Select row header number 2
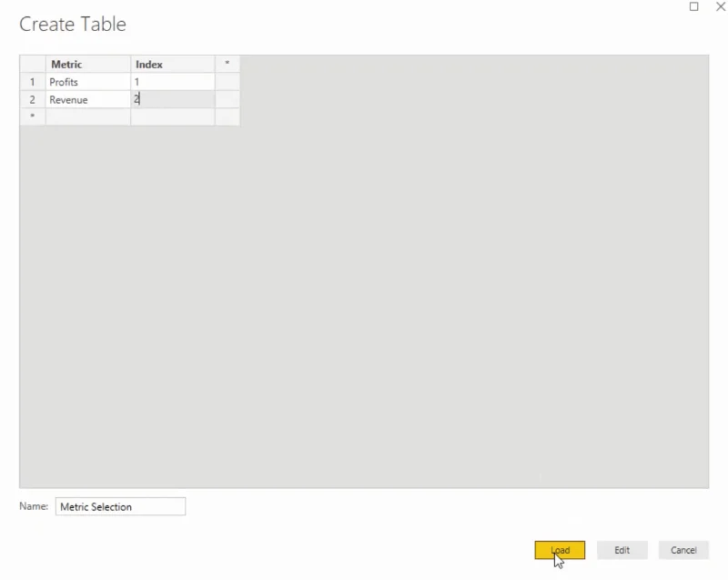This screenshot has width=728, height=580. click(x=33, y=99)
